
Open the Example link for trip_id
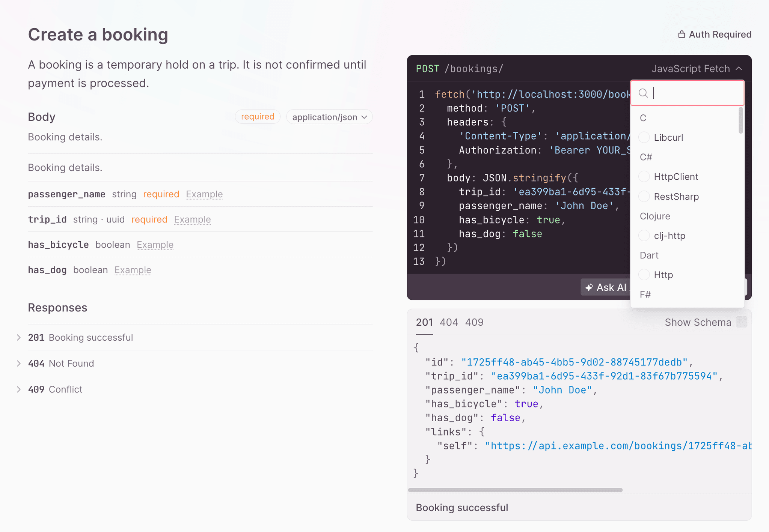tap(192, 219)
